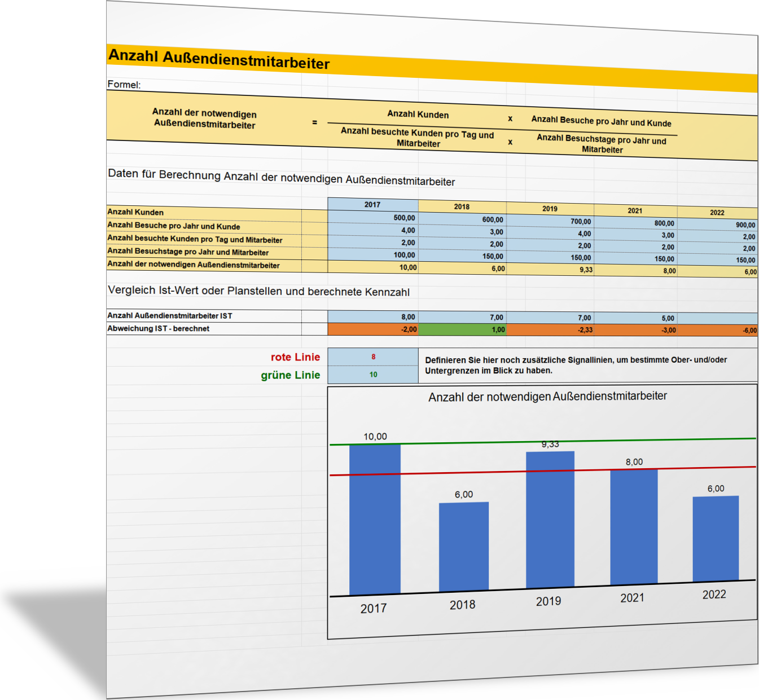Select 'Anzahl Besuche pro Jahr und Kunde' row label
This screenshot has height=700, width=759.
point(174,226)
